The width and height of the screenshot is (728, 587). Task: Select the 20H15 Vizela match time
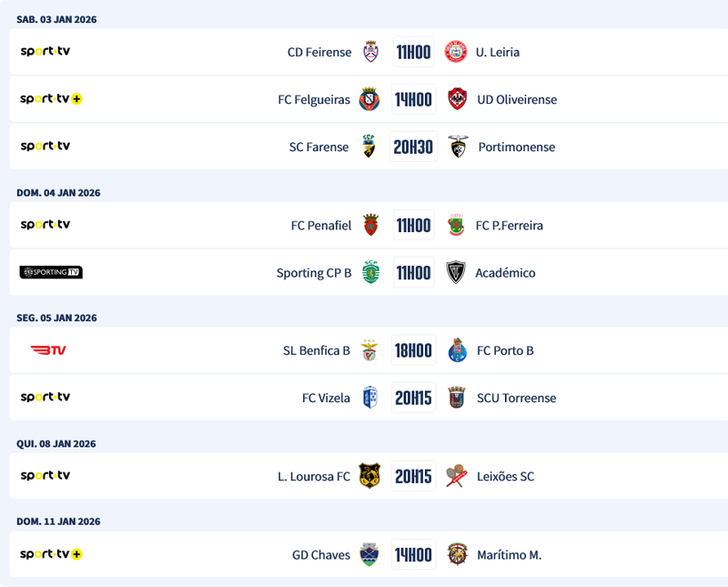click(x=413, y=398)
